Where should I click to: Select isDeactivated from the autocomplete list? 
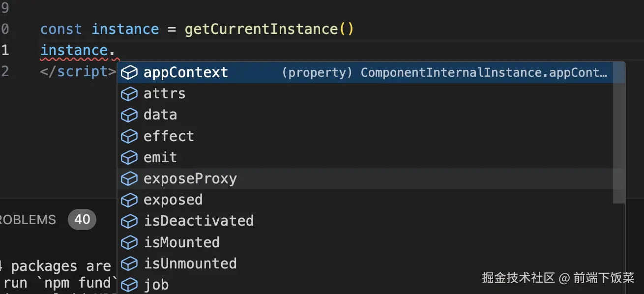199,221
